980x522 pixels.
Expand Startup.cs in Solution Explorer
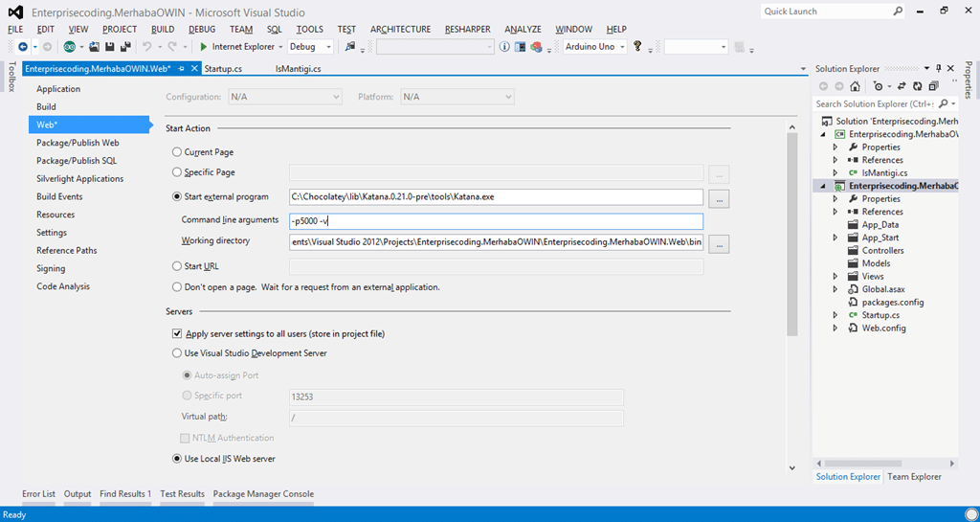pos(835,315)
